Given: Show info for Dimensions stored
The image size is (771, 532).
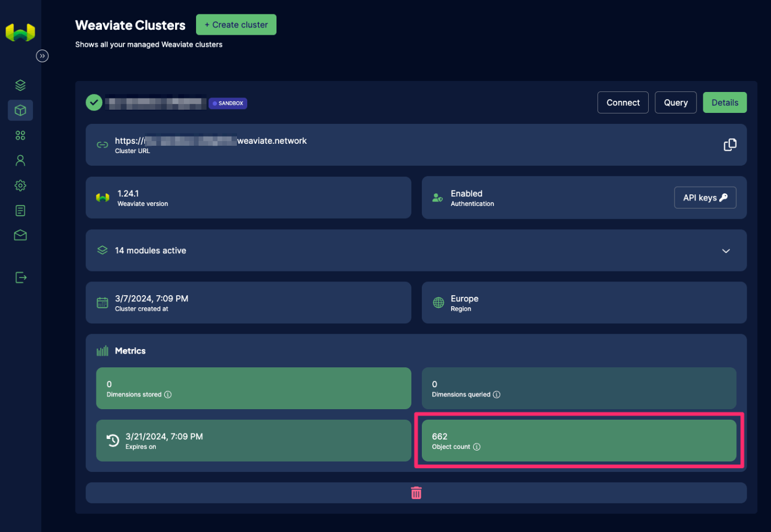Looking at the screenshot, I should [168, 394].
